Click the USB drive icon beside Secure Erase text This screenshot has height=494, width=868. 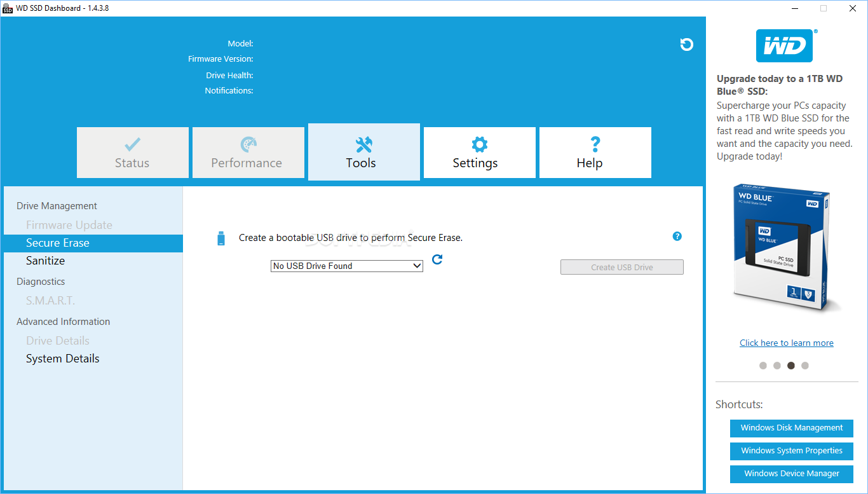221,238
